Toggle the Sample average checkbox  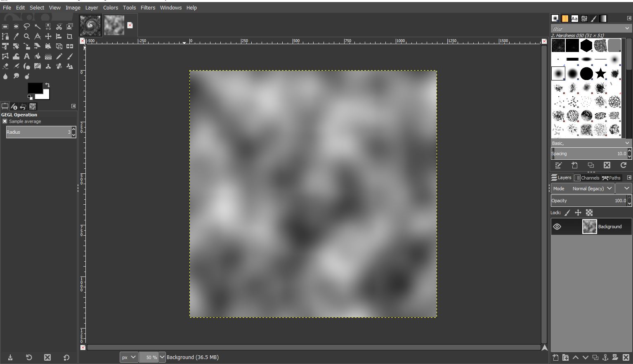[5, 121]
